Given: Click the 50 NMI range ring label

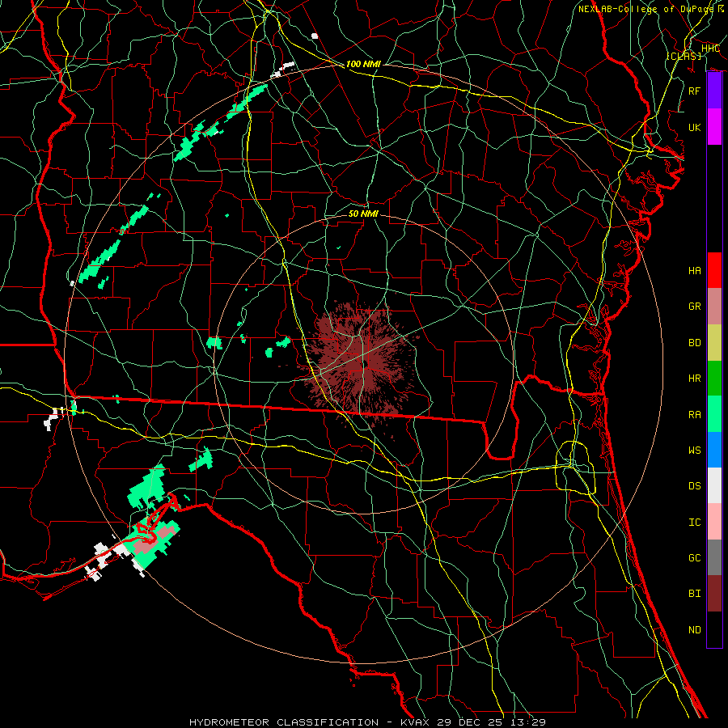Looking at the screenshot, I should click(363, 214).
